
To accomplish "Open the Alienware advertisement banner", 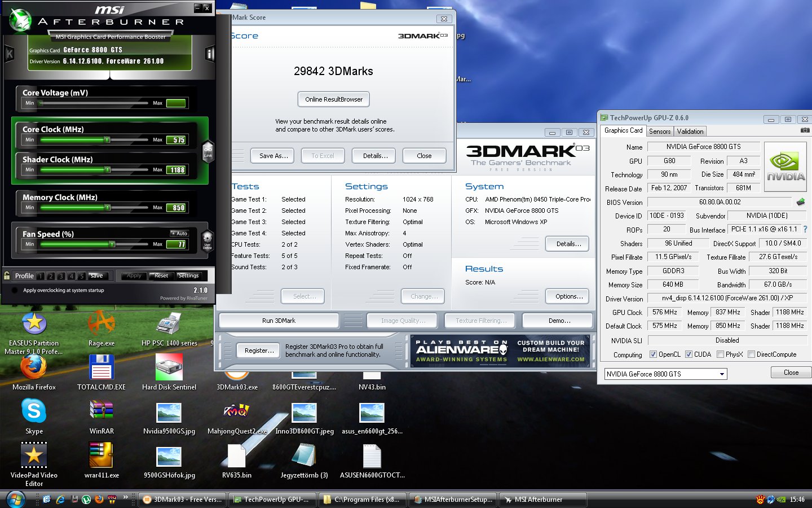I will pos(500,351).
